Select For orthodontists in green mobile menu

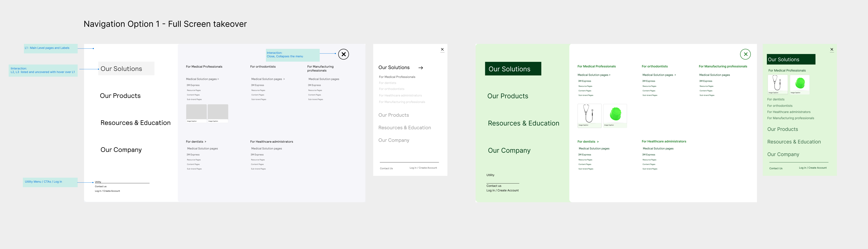(780, 106)
